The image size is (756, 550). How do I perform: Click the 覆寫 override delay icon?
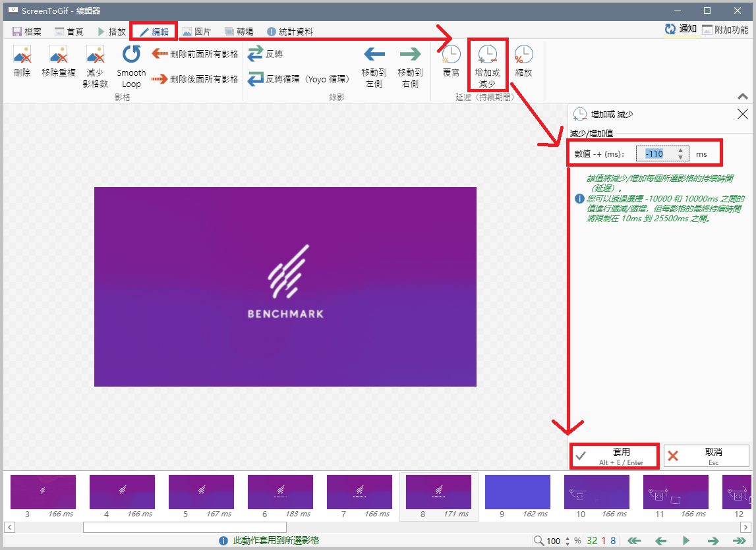coord(451,55)
